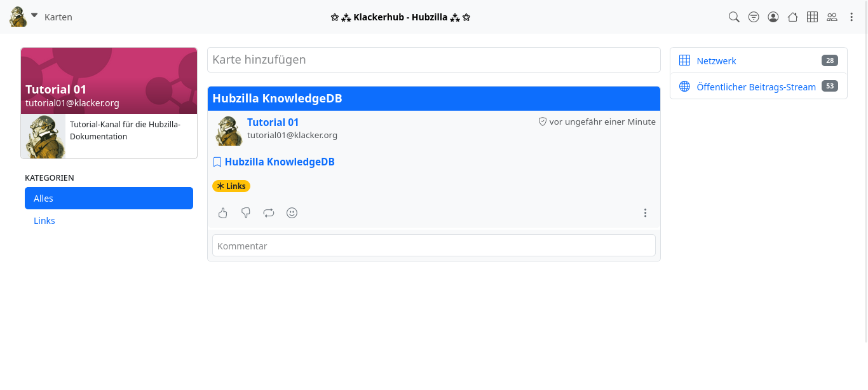
Task: Like the post with thumbs-up icon
Action: point(223,213)
